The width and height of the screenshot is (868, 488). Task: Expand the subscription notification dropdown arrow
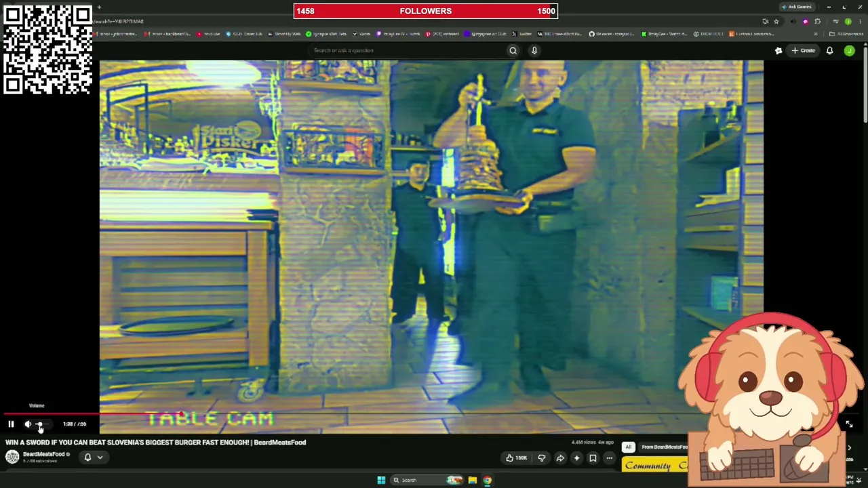click(x=100, y=457)
